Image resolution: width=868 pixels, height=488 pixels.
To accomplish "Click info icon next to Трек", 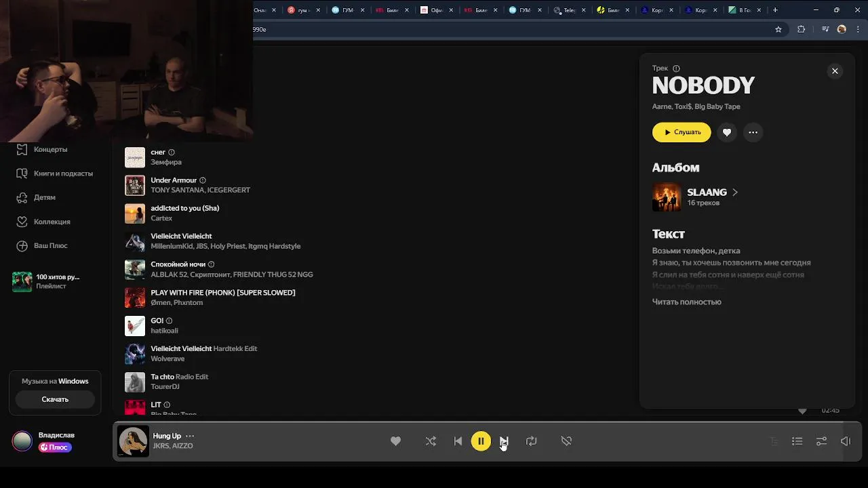I will point(676,68).
